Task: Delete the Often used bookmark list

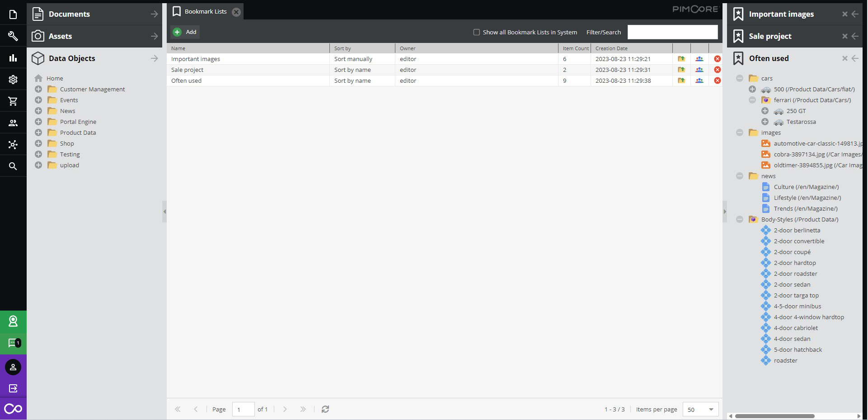Action: (717, 80)
